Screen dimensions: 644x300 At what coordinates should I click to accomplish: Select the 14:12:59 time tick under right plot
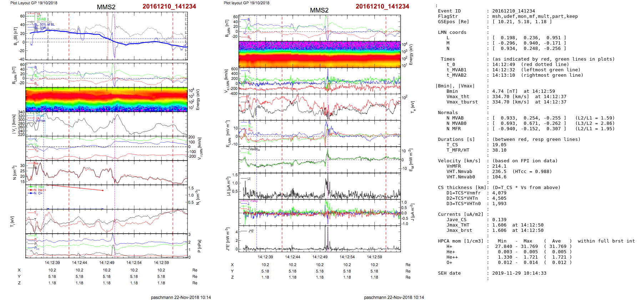[374, 257]
